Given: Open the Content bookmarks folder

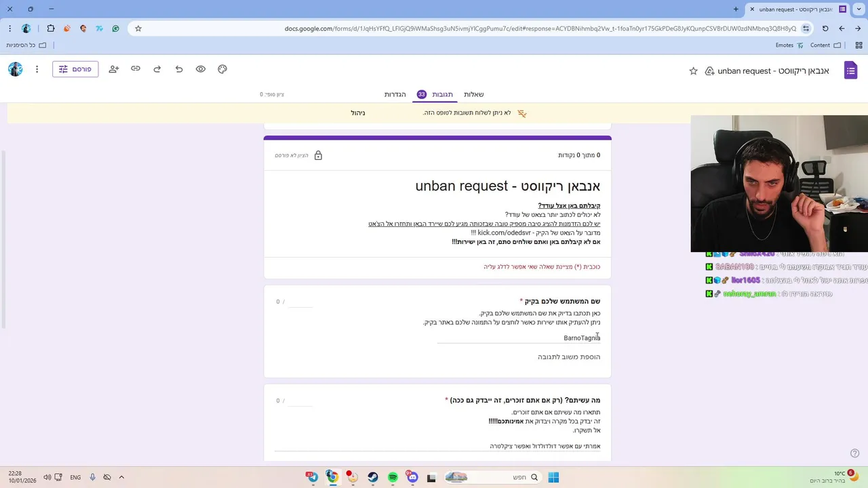Looking at the screenshot, I should tap(825, 45).
